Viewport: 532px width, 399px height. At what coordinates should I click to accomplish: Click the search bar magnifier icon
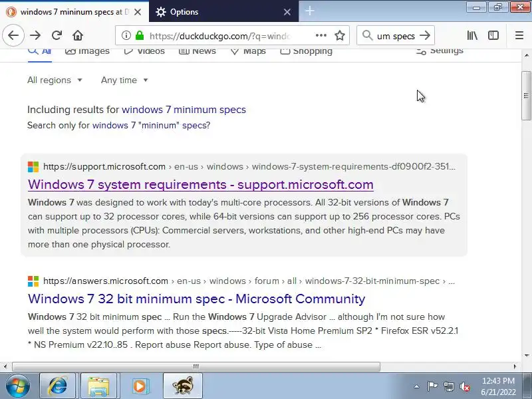pyautogui.click(x=368, y=35)
